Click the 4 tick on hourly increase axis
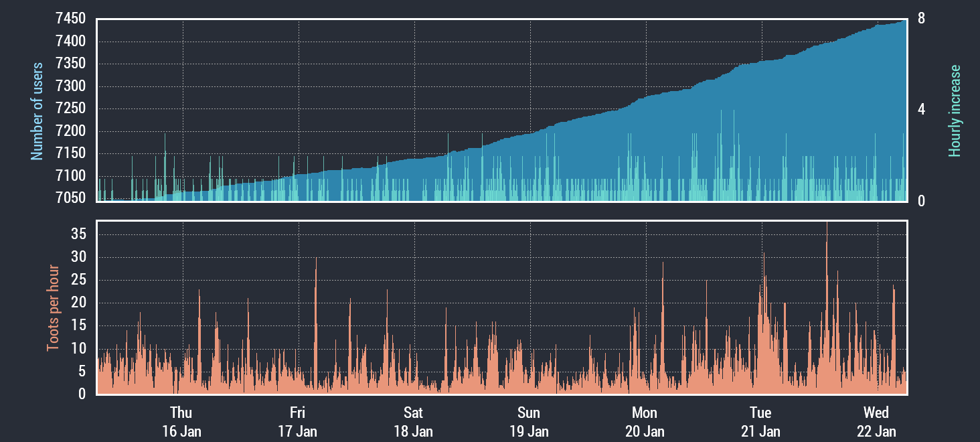 (x=921, y=109)
